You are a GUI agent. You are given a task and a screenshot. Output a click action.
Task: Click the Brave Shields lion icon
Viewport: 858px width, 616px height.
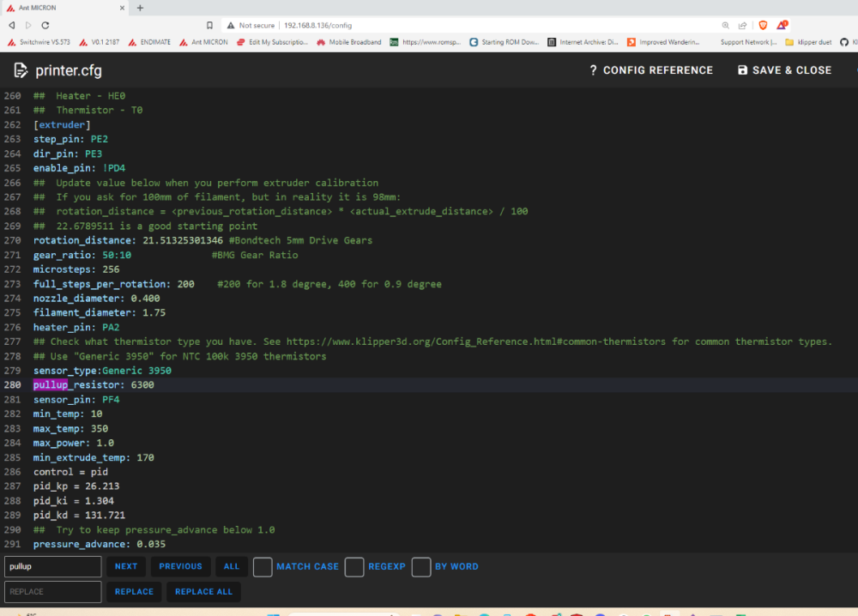point(764,26)
